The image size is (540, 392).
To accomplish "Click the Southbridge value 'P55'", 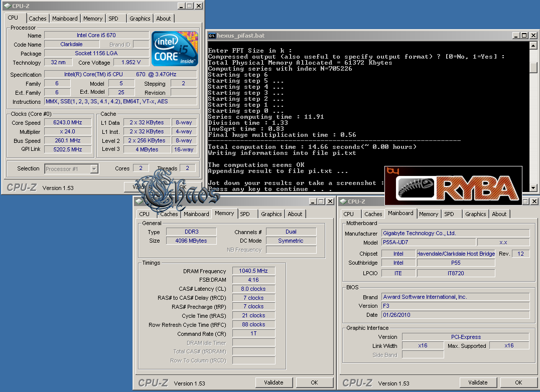I will point(456,263).
